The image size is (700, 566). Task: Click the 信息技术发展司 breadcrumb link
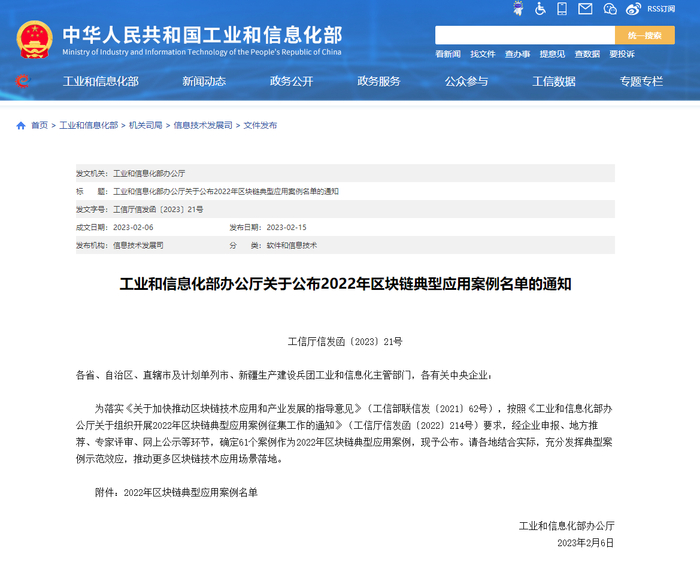203,125
